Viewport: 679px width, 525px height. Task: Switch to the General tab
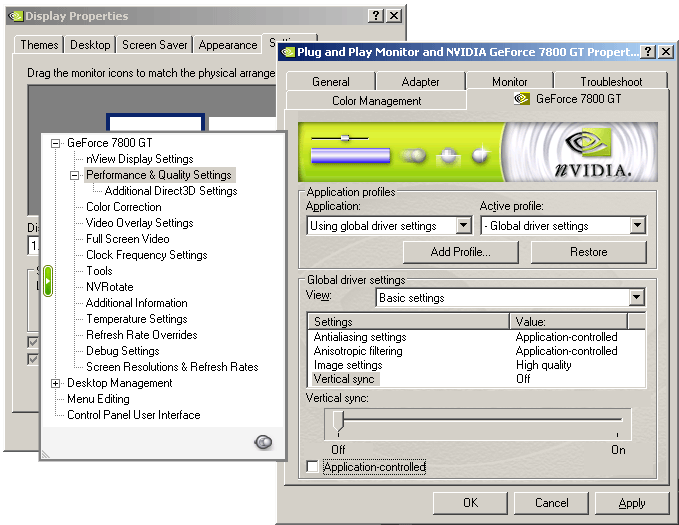click(331, 81)
